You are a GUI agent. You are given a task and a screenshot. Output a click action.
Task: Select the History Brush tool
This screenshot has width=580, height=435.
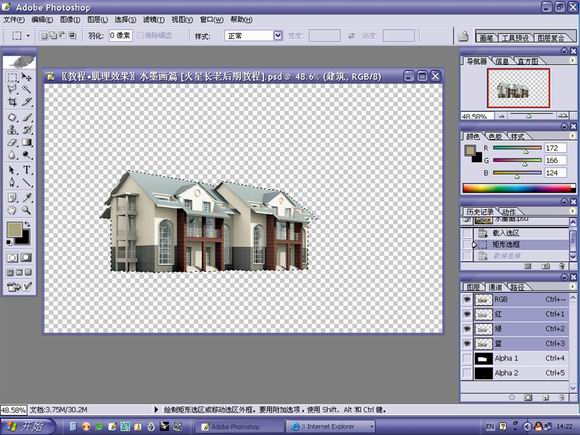click(x=27, y=130)
